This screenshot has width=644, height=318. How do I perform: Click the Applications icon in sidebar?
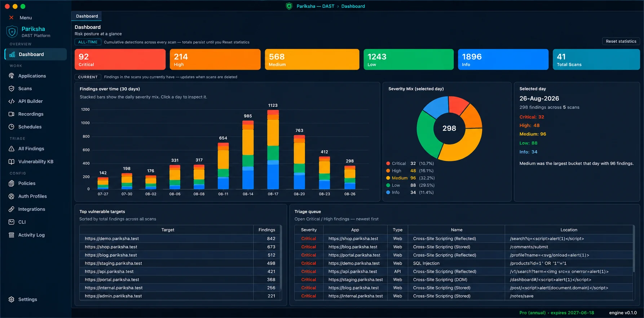click(12, 76)
